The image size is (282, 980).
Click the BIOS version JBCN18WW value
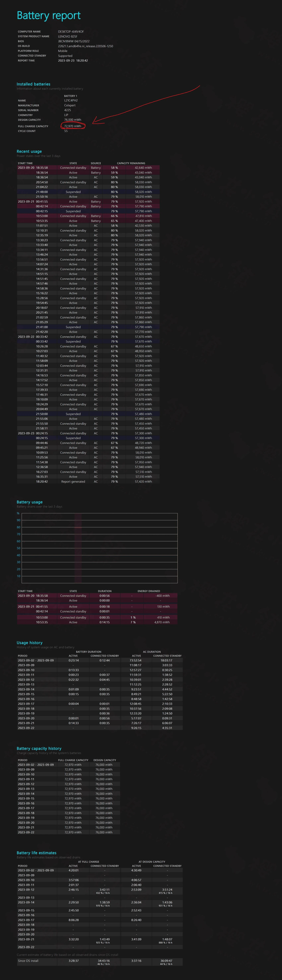point(74,41)
